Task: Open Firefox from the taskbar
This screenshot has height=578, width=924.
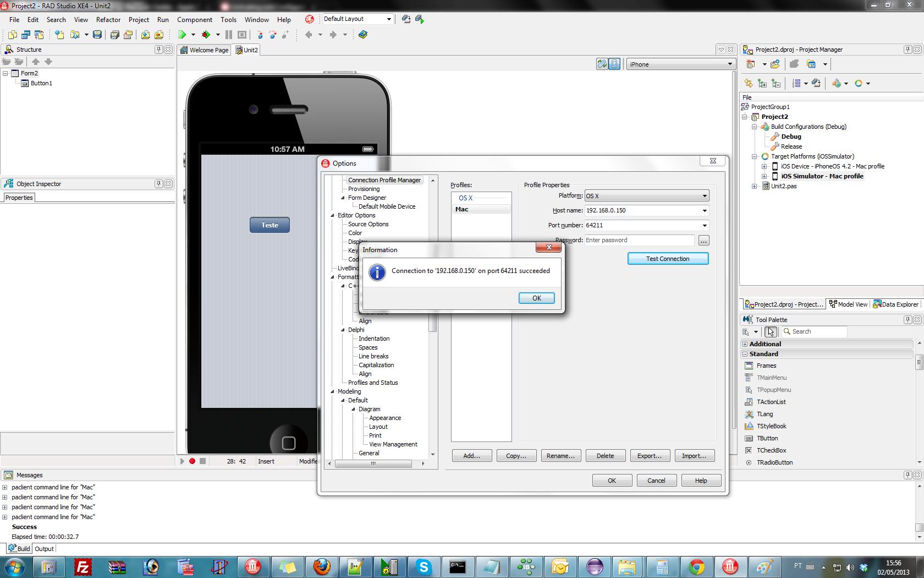Action: pyautogui.click(x=321, y=566)
